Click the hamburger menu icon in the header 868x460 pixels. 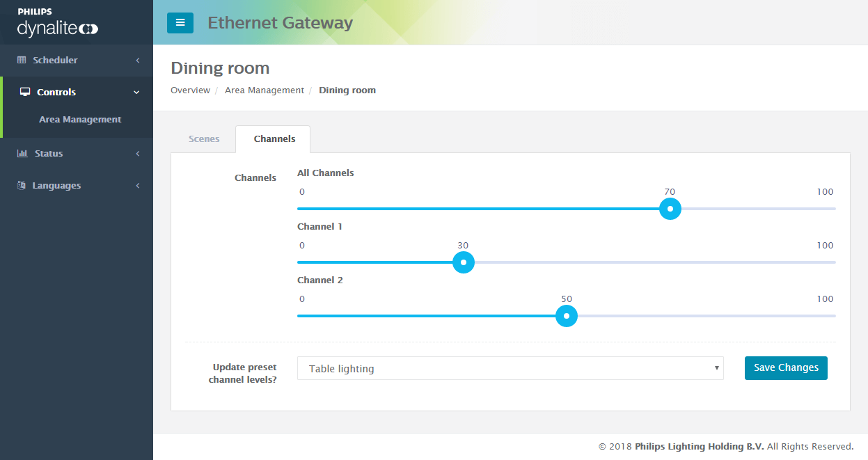[180, 22]
